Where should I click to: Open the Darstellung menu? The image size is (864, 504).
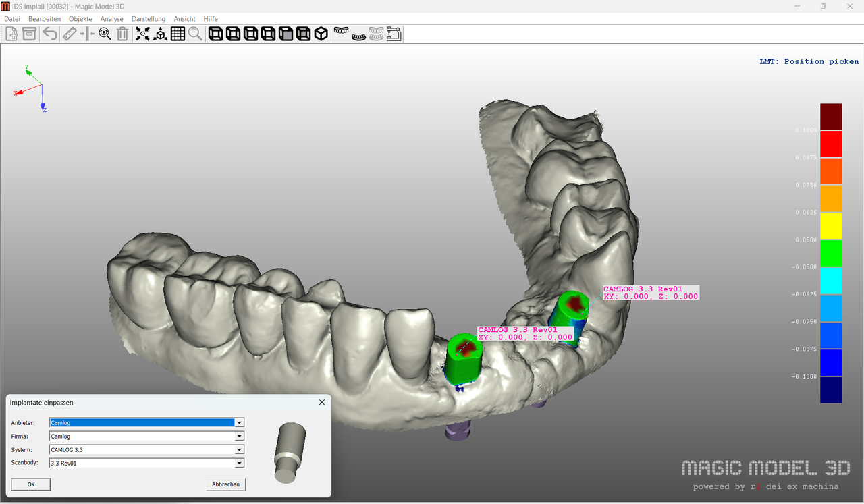tap(148, 19)
